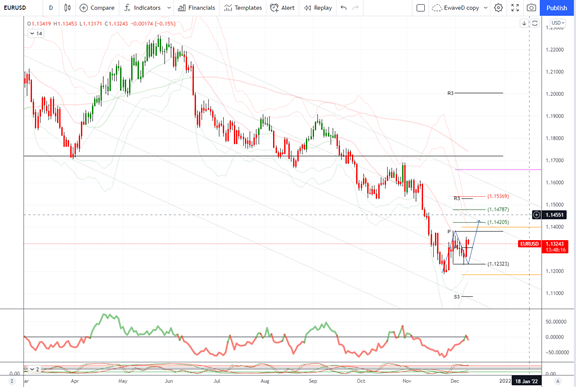Enter fullscreen mode

(x=515, y=8)
